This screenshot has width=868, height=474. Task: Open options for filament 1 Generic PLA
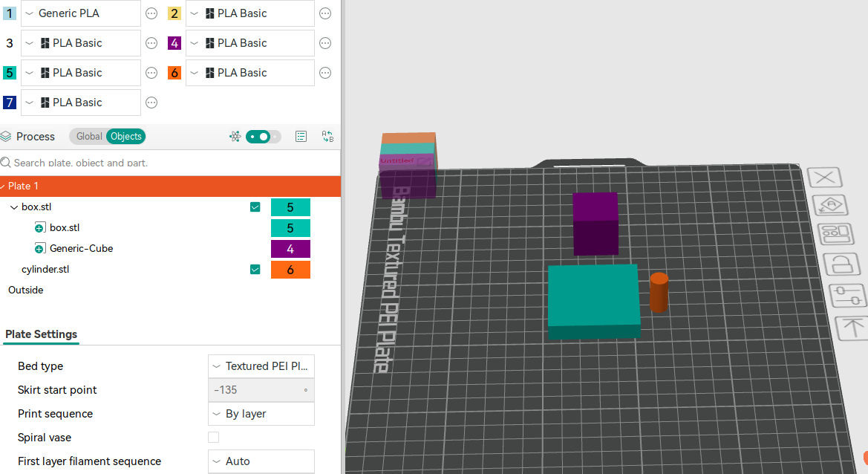coord(151,13)
